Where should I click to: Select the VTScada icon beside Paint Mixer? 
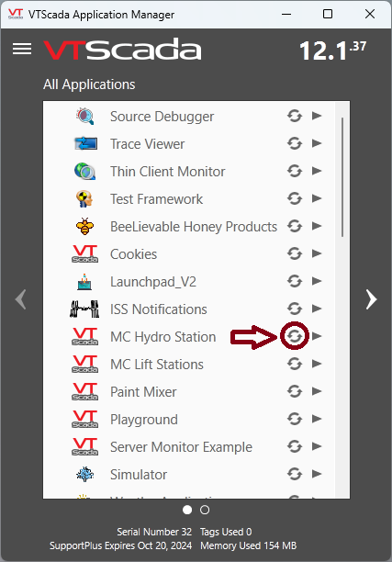(85, 391)
